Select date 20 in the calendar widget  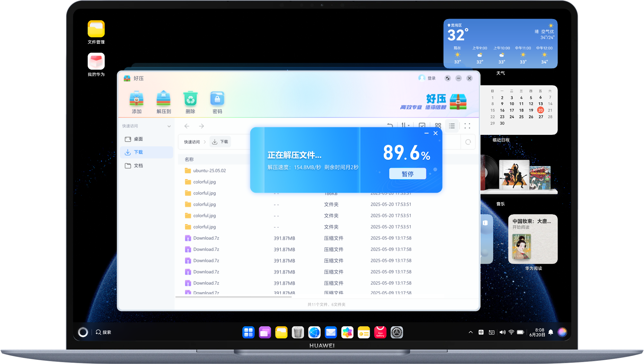[x=540, y=110]
